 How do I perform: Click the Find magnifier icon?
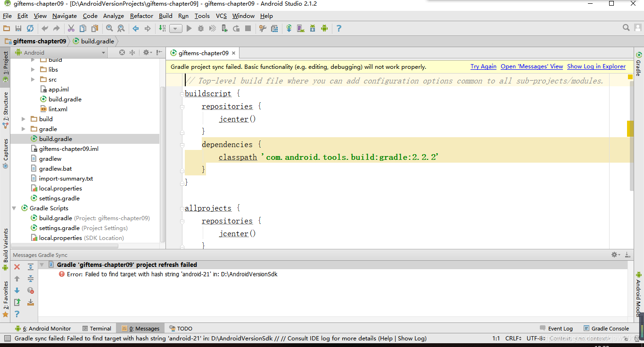pos(109,28)
